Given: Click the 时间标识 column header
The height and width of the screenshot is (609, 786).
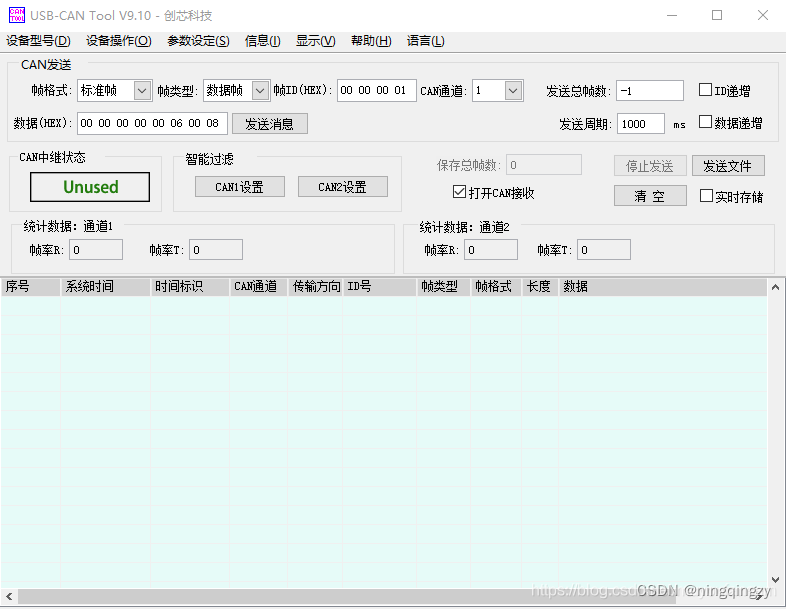Looking at the screenshot, I should pos(190,287).
